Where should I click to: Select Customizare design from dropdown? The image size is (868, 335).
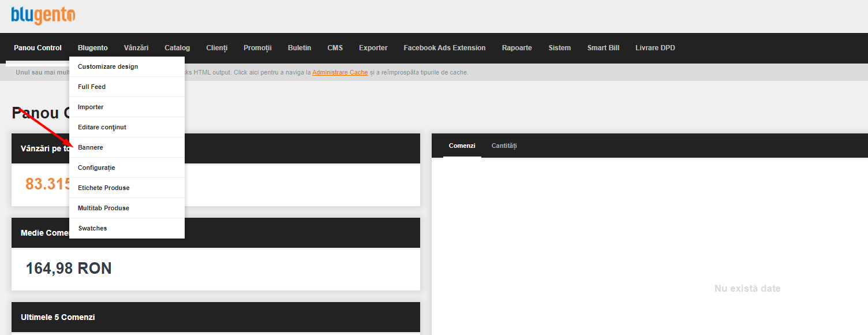[x=127, y=66]
